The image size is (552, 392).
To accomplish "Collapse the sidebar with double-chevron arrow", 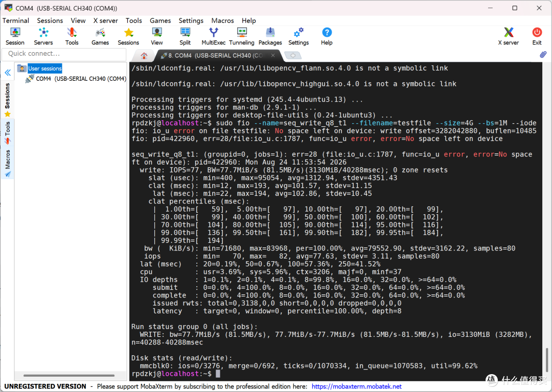I will click(8, 73).
